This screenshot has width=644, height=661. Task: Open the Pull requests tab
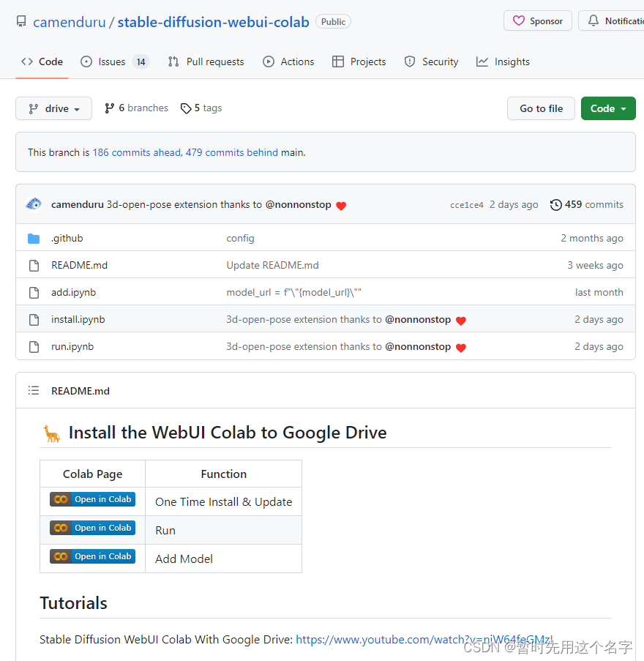click(206, 62)
